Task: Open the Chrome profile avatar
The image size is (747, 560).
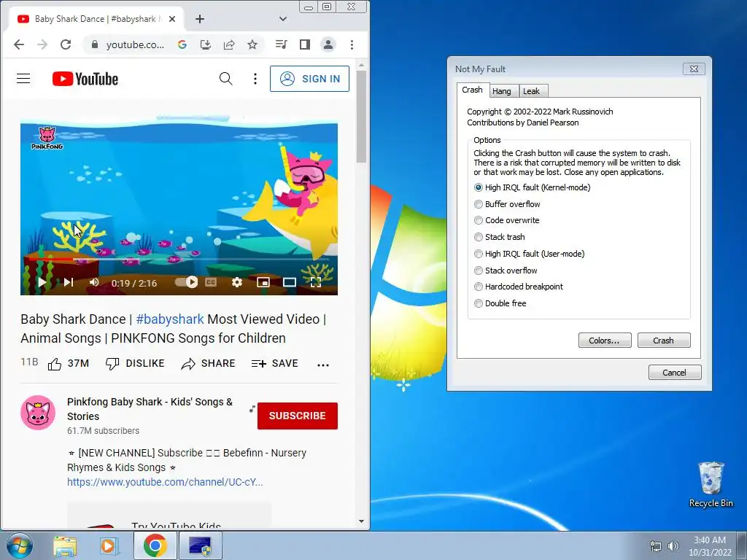Action: [328, 44]
